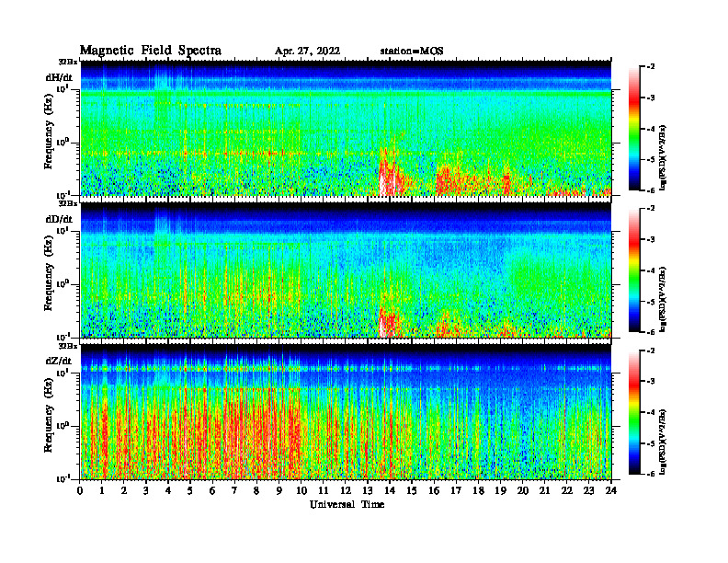Click hour 12 on the Universal Time axis
The height and width of the screenshot is (563, 728).
[346, 491]
